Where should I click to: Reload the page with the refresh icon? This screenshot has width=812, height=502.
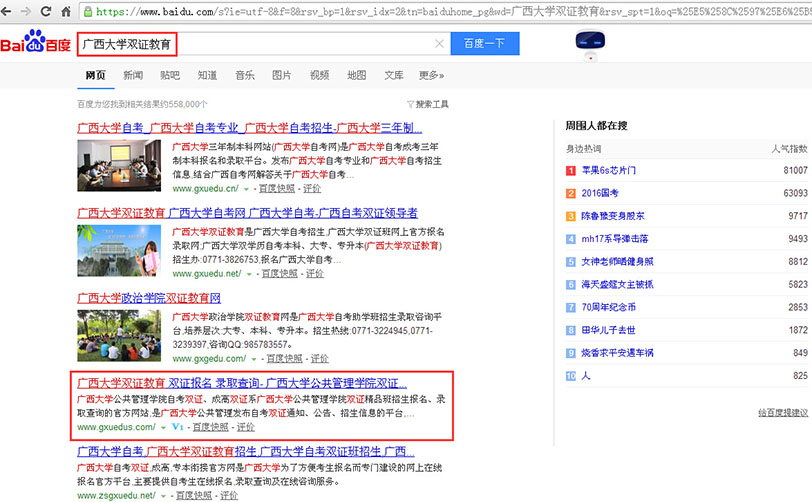coord(46,11)
